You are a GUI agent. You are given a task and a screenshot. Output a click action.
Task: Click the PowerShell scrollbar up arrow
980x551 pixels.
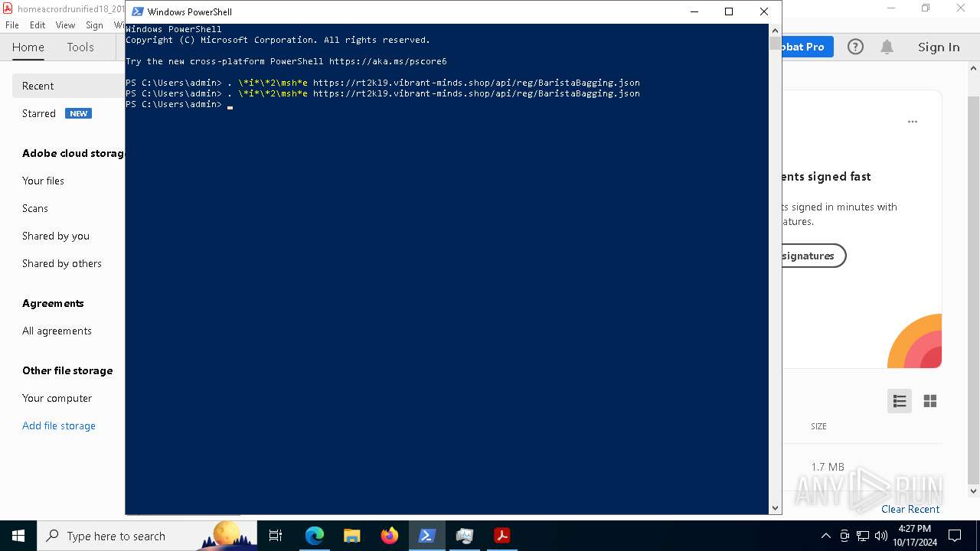[x=775, y=30]
